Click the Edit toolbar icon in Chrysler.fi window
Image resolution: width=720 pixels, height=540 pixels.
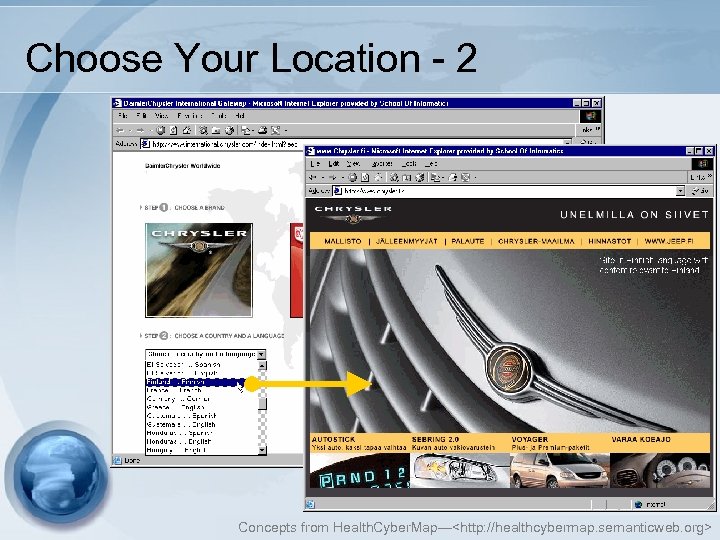coord(466,177)
